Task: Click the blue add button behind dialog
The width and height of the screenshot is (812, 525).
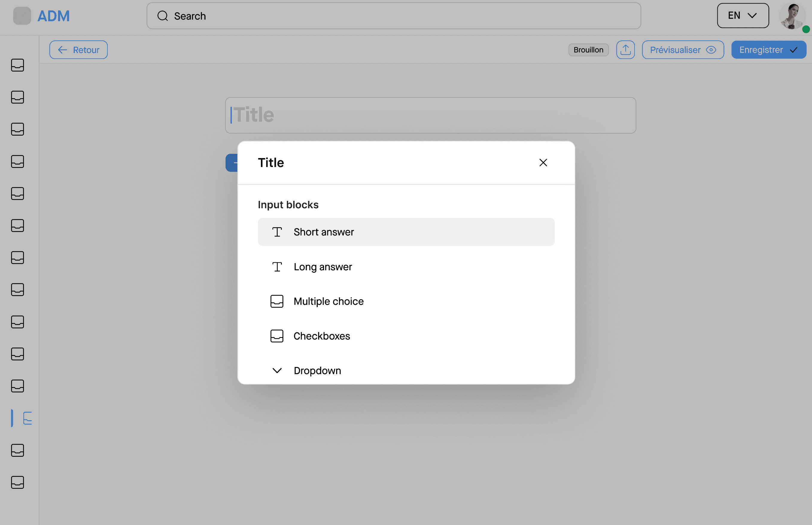Action: click(x=232, y=163)
